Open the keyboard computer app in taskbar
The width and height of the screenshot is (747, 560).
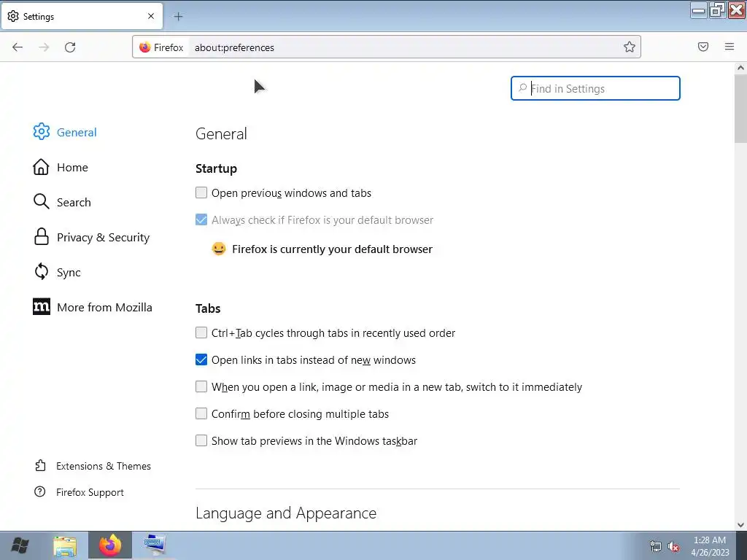pyautogui.click(x=155, y=545)
